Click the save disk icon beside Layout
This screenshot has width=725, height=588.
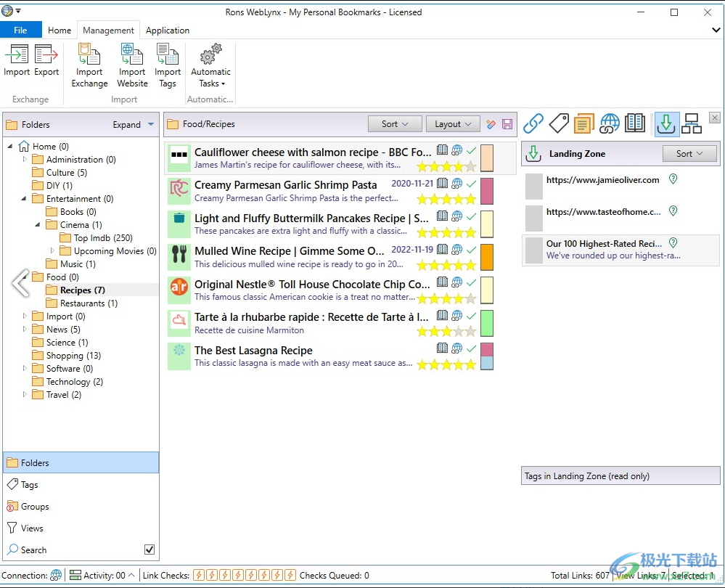(507, 124)
